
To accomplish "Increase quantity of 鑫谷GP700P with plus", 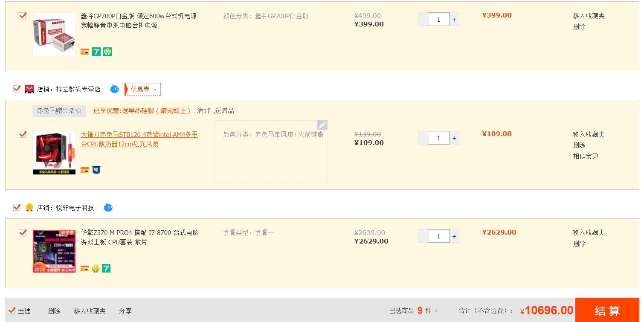I will [454, 20].
